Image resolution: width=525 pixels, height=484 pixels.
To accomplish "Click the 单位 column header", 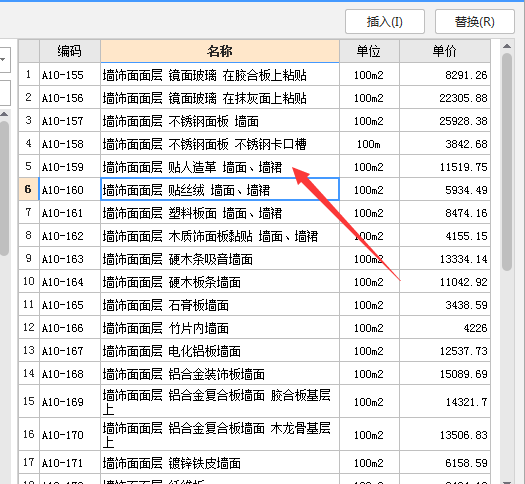I will pyautogui.click(x=369, y=51).
